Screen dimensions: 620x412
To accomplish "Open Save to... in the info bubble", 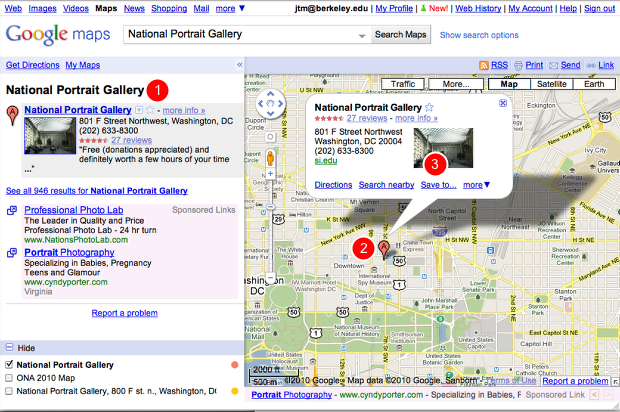I will [x=439, y=185].
